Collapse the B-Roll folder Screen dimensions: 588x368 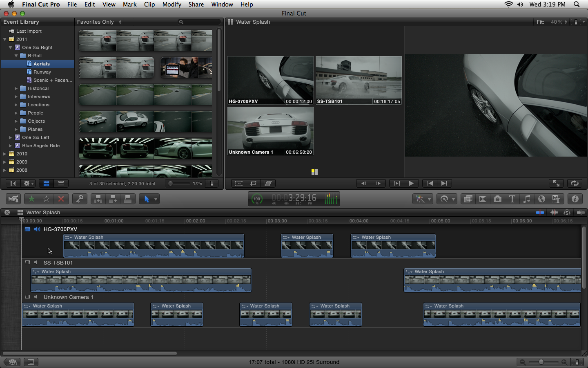click(16, 56)
